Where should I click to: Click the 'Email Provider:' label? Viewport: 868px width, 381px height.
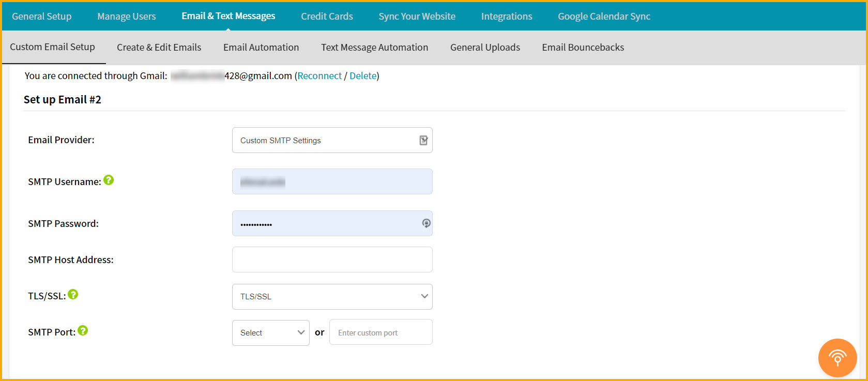point(62,140)
